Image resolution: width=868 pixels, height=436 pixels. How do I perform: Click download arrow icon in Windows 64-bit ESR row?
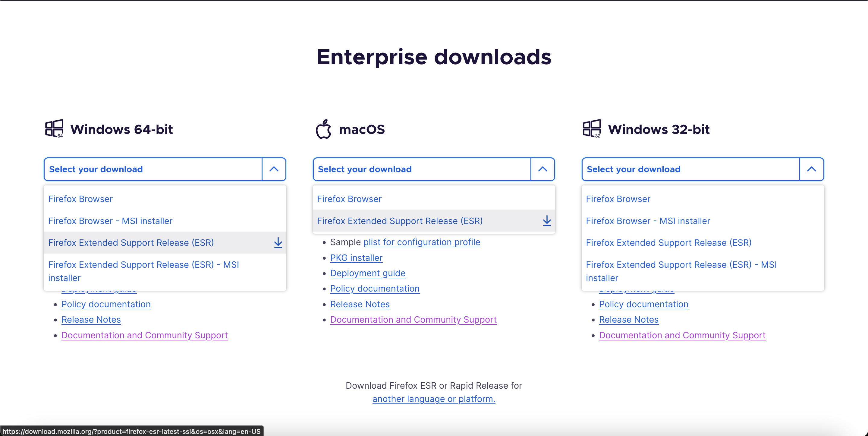tap(278, 242)
